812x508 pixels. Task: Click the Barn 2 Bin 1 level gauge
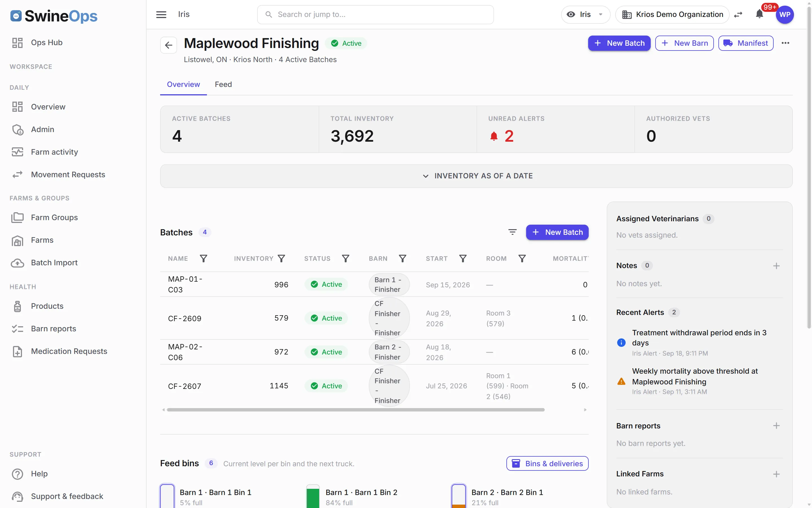(x=458, y=496)
